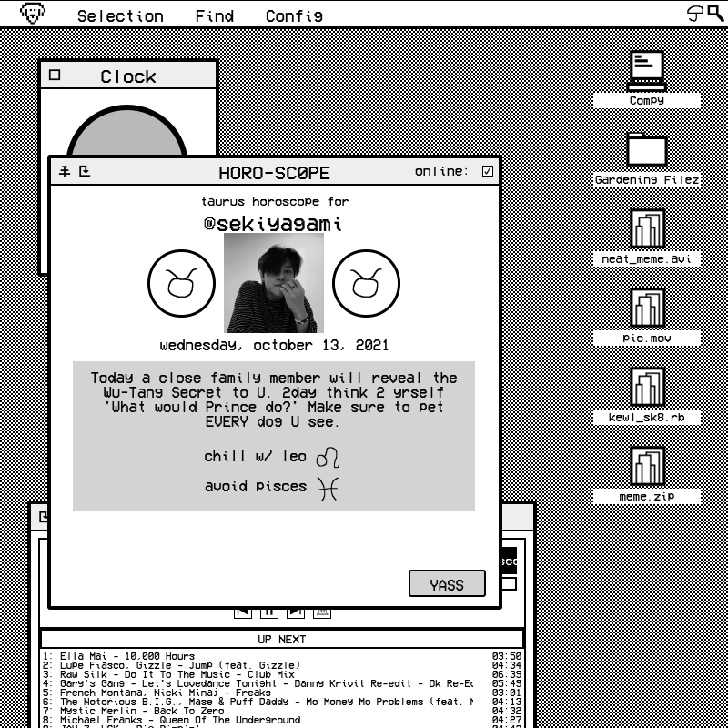Screen dimensions: 728x728
Task: Click the gray clock face in Clock window
Action: pos(126,131)
